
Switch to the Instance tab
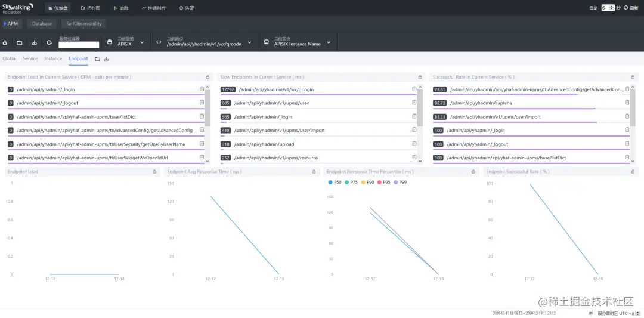[54, 58]
